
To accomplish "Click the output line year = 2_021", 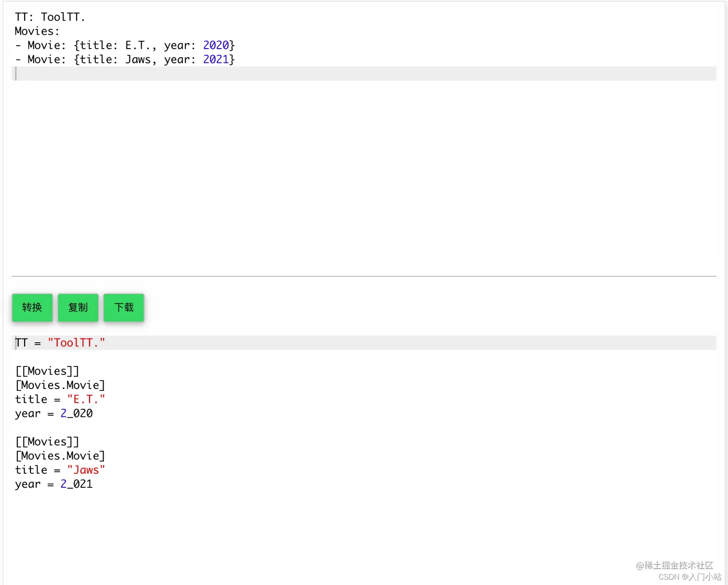I will click(x=54, y=484).
